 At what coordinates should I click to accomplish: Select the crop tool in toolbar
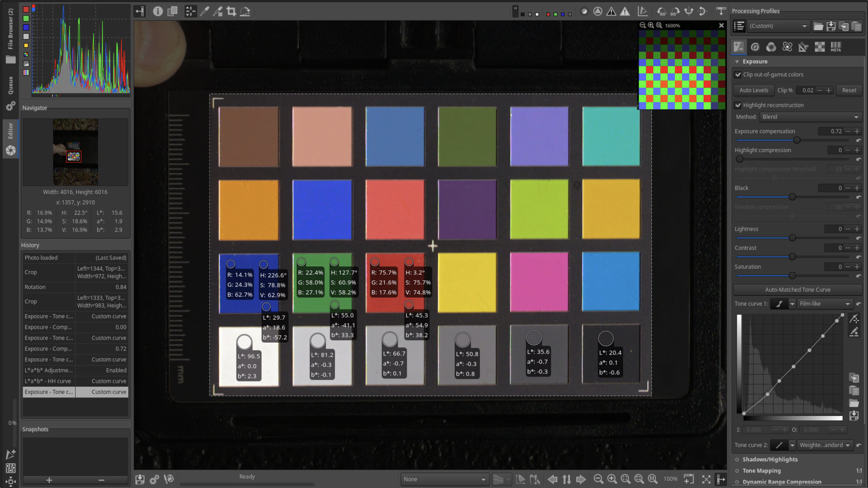click(x=232, y=11)
